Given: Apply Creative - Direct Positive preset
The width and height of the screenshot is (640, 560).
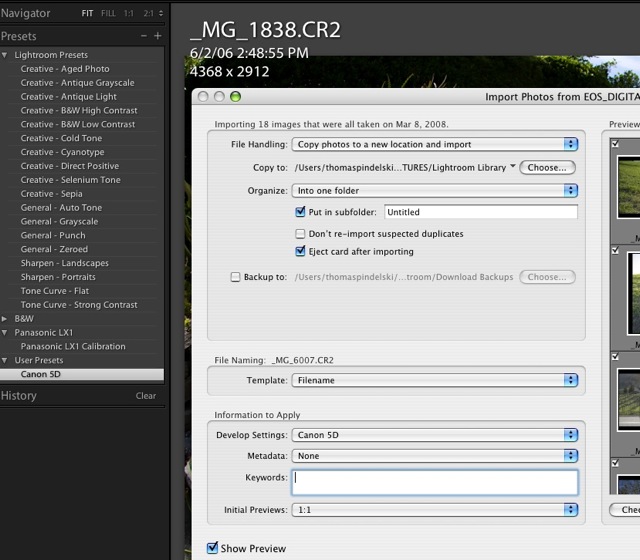Looking at the screenshot, I should 70,166.
